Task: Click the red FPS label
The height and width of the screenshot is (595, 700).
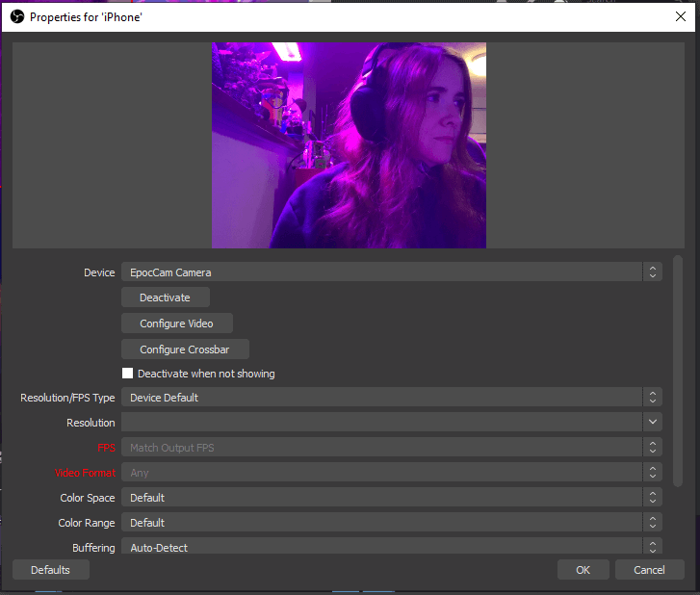Action: click(x=106, y=448)
